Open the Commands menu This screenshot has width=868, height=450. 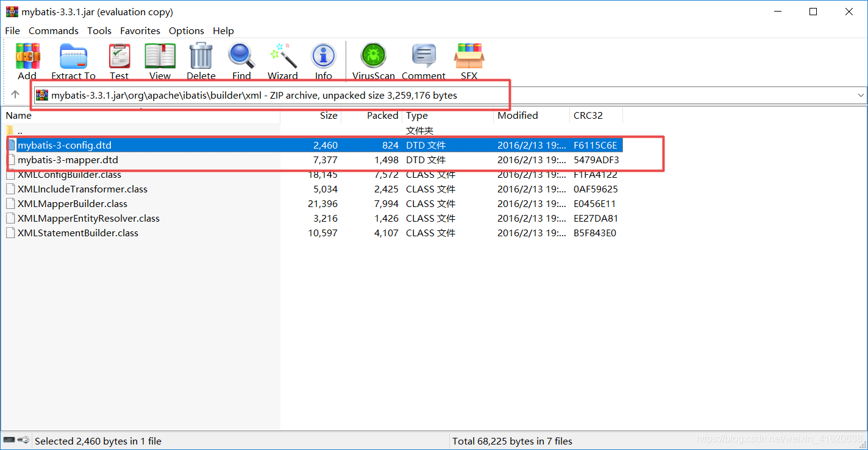click(53, 30)
